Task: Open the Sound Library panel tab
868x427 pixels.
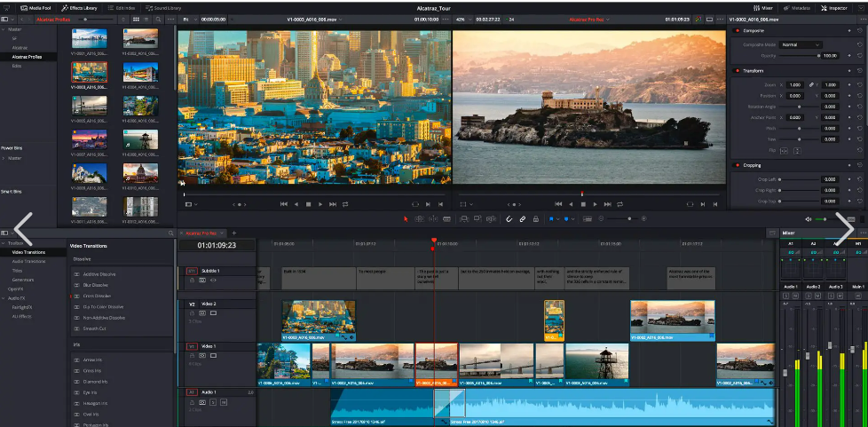Action: point(163,8)
